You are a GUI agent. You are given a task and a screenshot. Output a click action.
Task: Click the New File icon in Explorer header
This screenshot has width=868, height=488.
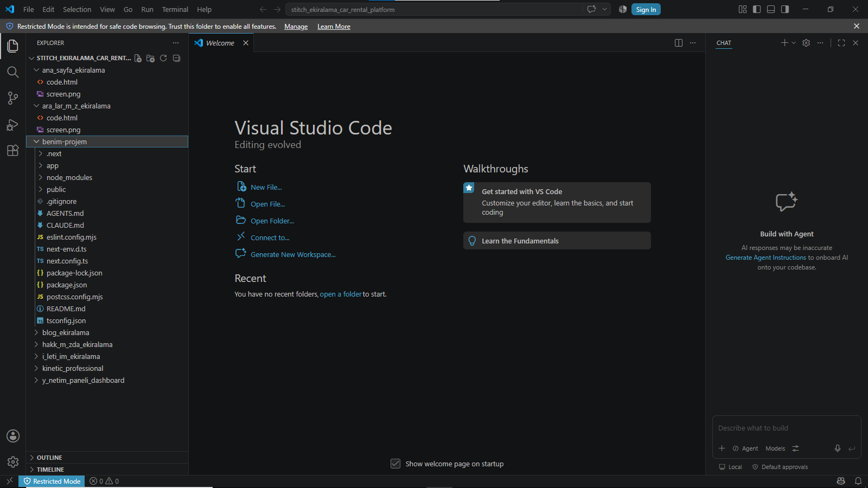(x=138, y=58)
